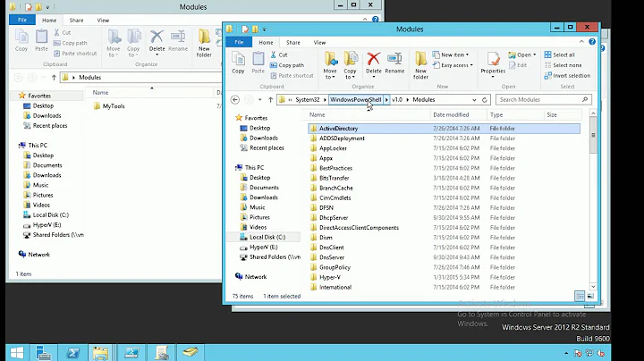This screenshot has height=361, width=644.
Task: Sort by Date modified column header
Action: (x=458, y=115)
